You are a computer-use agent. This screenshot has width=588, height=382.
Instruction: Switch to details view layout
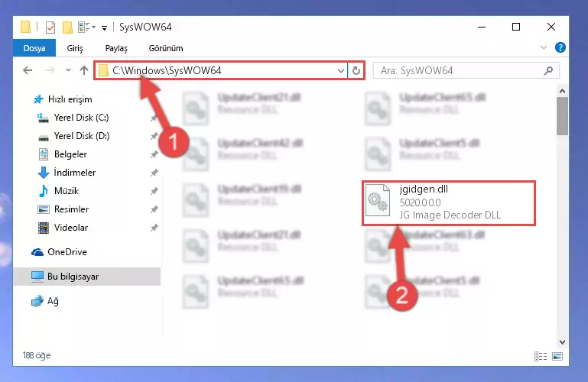click(541, 356)
